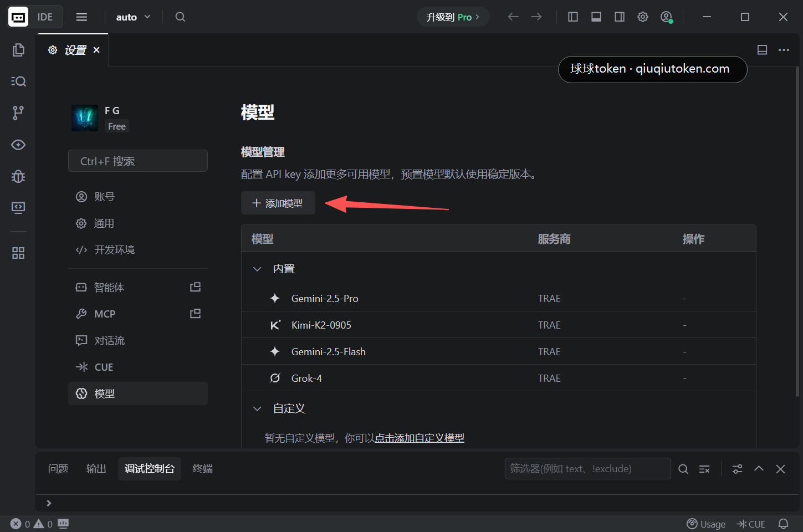Select the Gemini-2.5-Flash row
The height and width of the screenshot is (532, 803).
(499, 351)
